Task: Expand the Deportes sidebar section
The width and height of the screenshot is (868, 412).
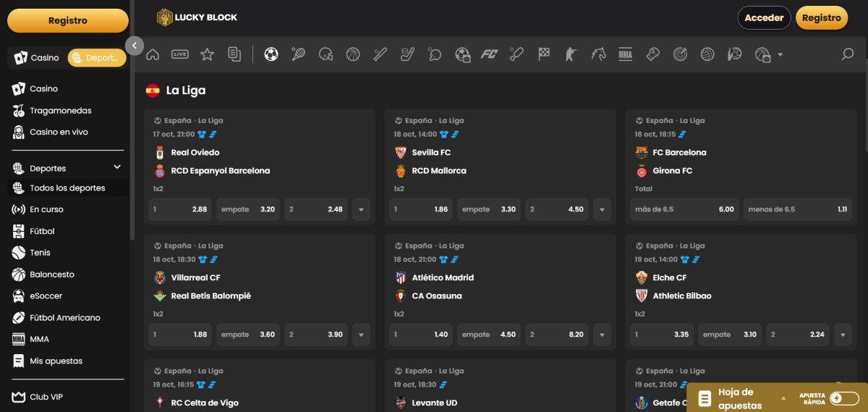Action: click(x=117, y=168)
